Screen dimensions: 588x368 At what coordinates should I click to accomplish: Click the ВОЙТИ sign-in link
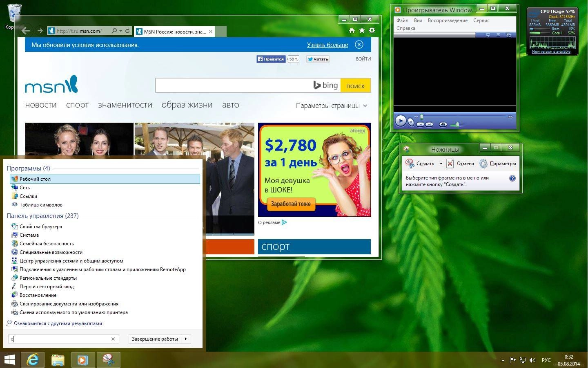[x=363, y=59]
